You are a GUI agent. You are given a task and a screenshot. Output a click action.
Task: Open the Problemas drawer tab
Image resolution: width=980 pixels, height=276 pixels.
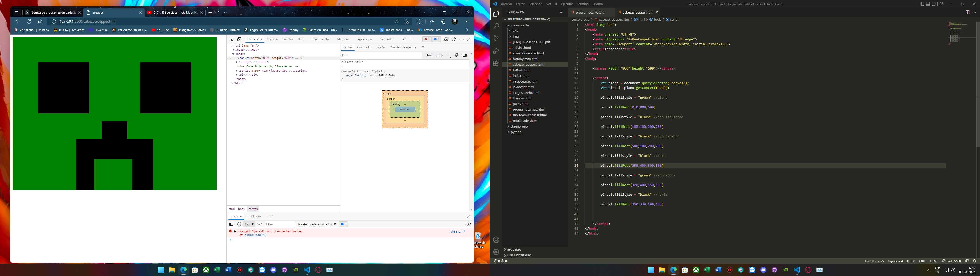click(254, 216)
